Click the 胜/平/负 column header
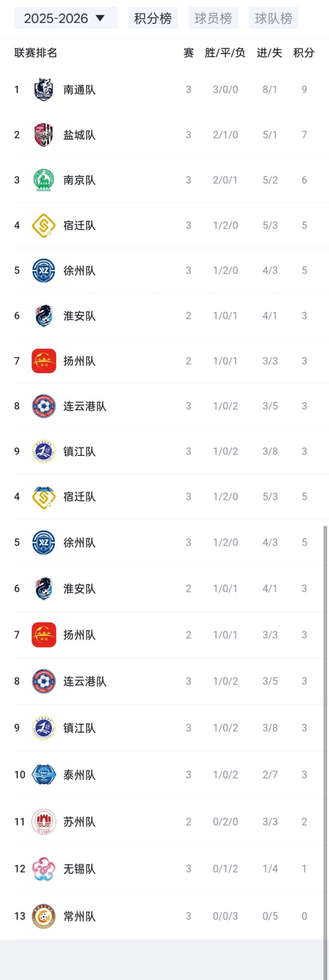 225,53
